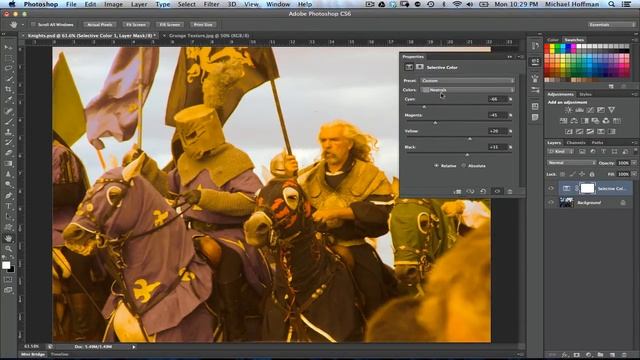The height and width of the screenshot is (360, 640).
Task: Click the Print Size button
Action: coord(203,24)
